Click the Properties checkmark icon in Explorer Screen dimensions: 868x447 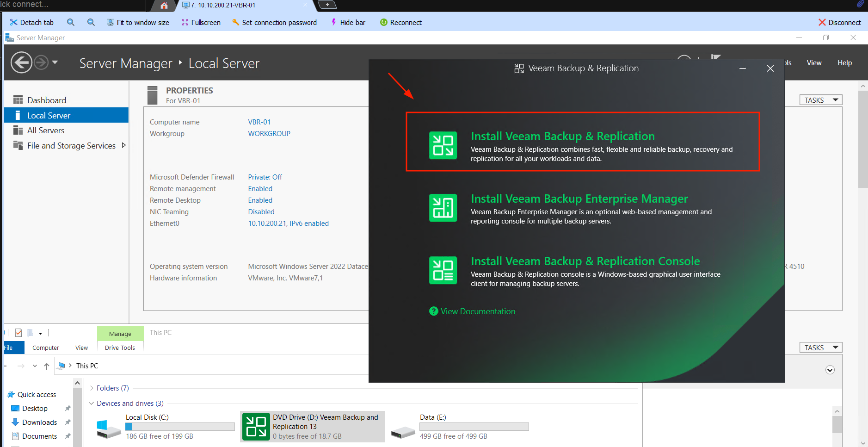[18, 333]
